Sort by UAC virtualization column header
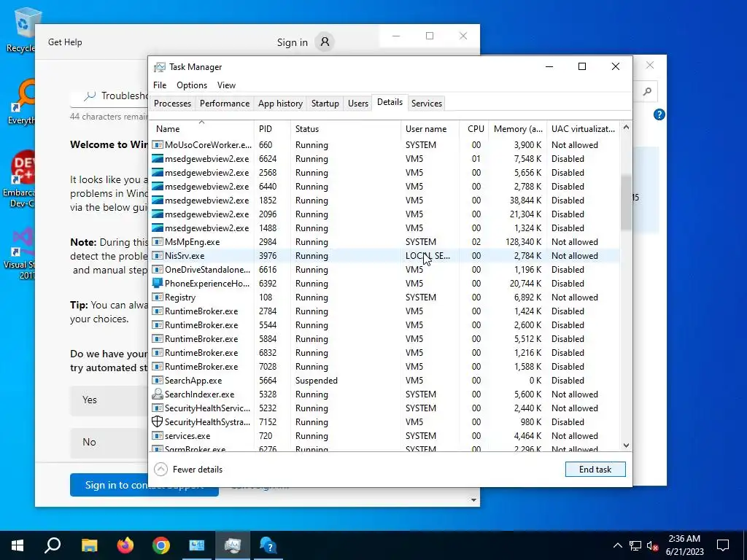Screen dimensions: 747x560 (x=583, y=128)
